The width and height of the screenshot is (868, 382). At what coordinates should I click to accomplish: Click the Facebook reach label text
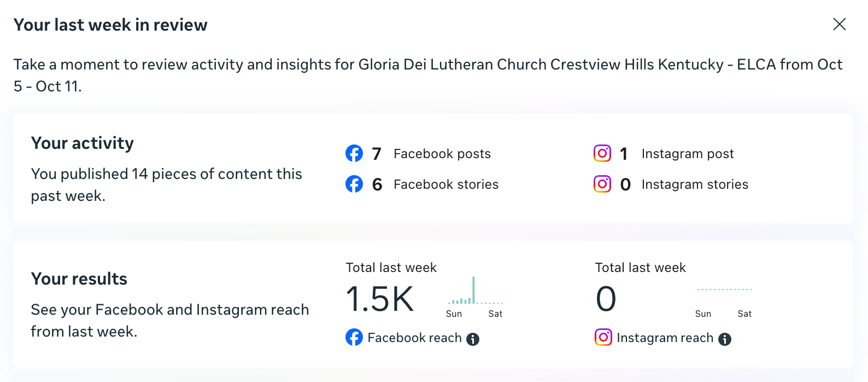pyautogui.click(x=414, y=338)
